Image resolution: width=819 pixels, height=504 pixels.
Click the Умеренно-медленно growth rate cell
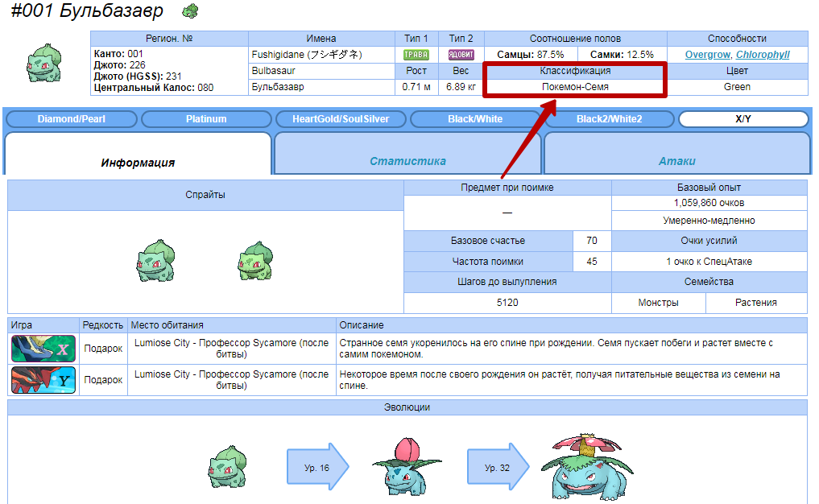pos(709,221)
